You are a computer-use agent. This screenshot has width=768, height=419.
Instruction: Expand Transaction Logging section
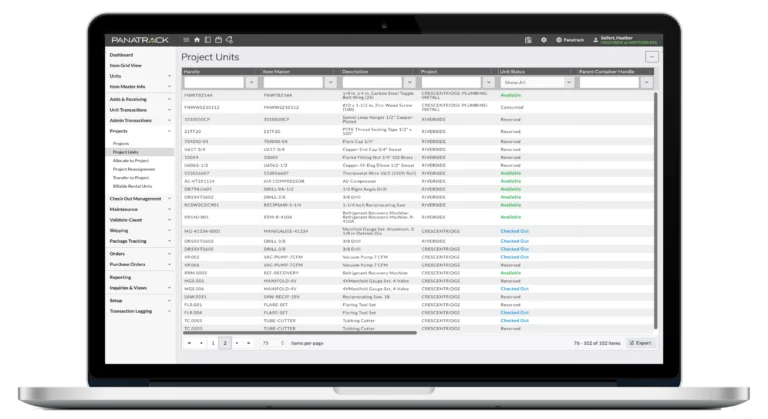(140, 311)
